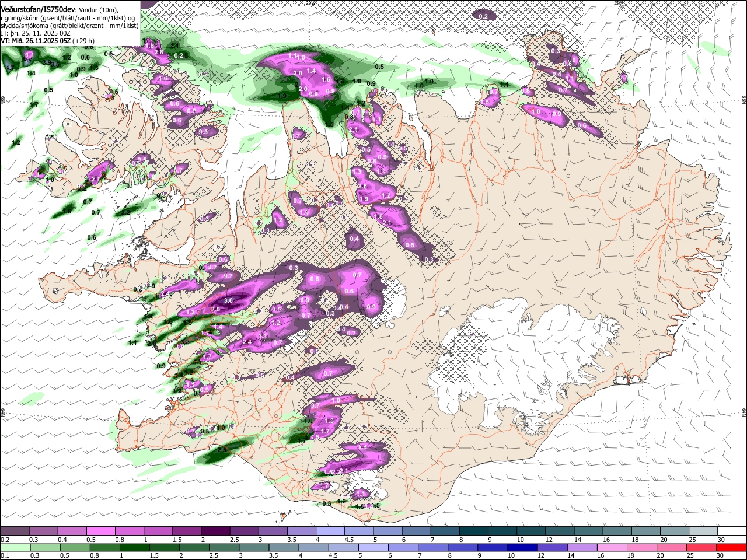The width and height of the screenshot is (747, 560).
Task: Pick the bottom-row swatch between 4 and 4.5
Action: (x=313, y=547)
